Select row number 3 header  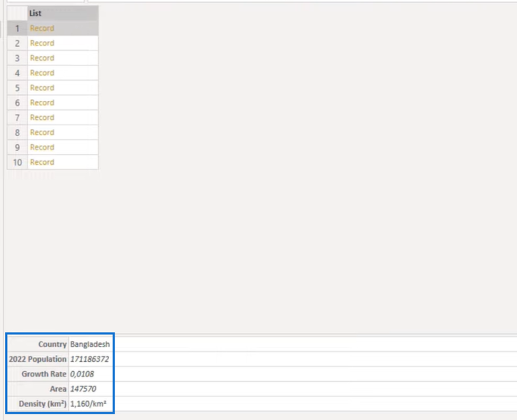coord(17,58)
